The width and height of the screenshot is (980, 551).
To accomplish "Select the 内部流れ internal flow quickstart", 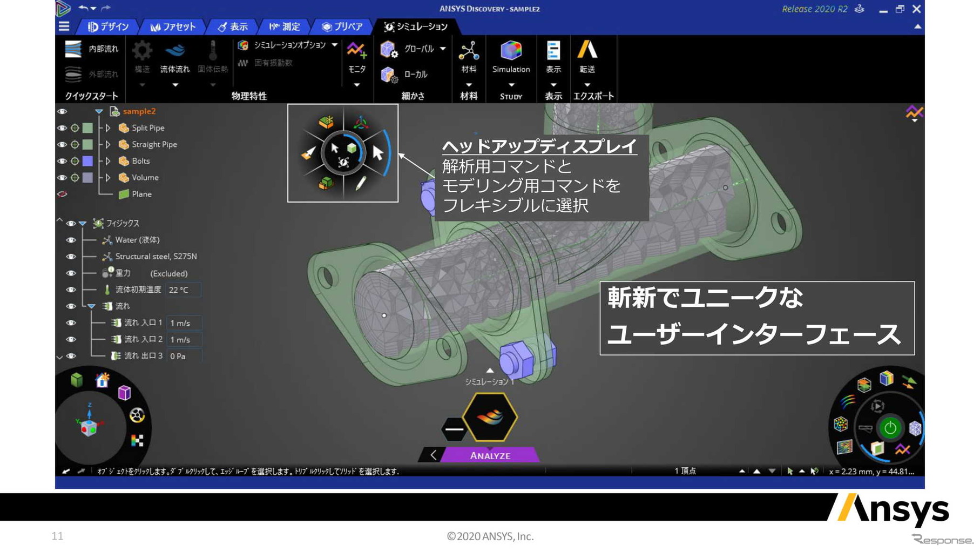I will (73, 49).
